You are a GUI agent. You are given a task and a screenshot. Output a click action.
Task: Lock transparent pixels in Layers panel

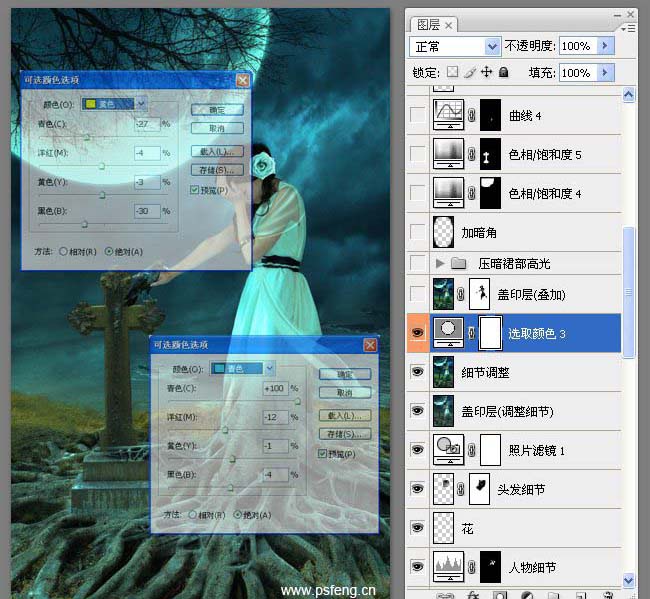452,72
